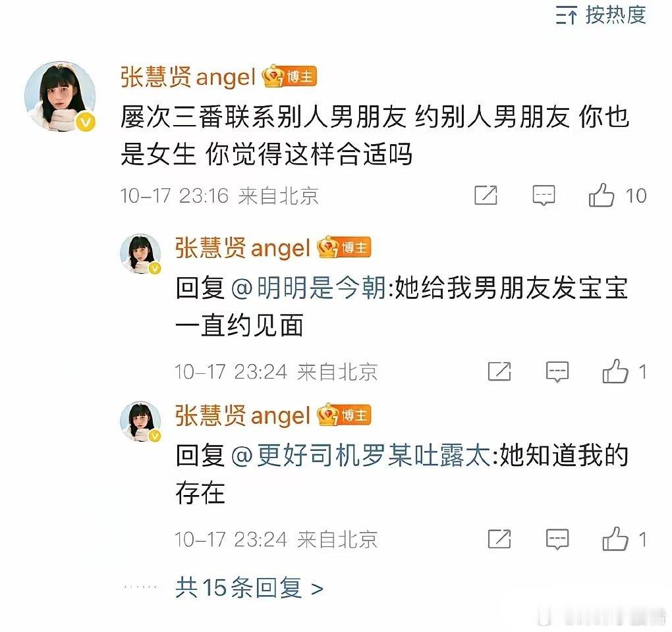
Task: Click the comment icon on the 更好司机罗某吐露太 reply
Action: [x=557, y=539]
